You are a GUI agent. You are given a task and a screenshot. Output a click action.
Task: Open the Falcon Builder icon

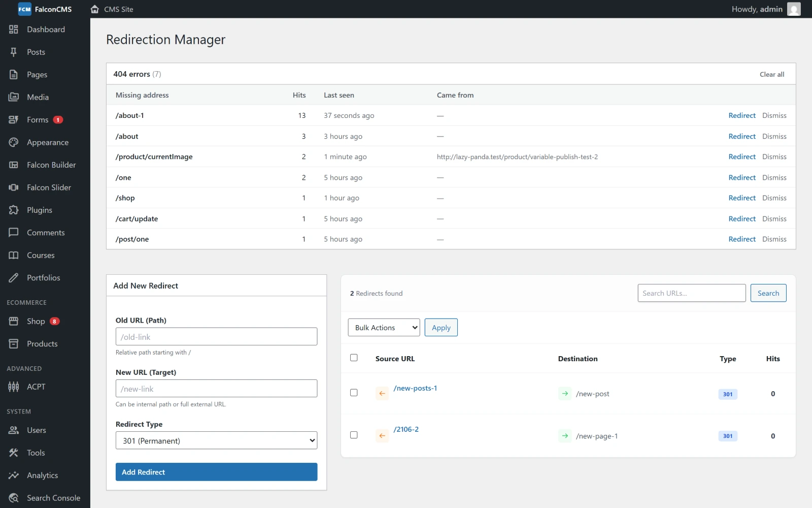(x=14, y=165)
